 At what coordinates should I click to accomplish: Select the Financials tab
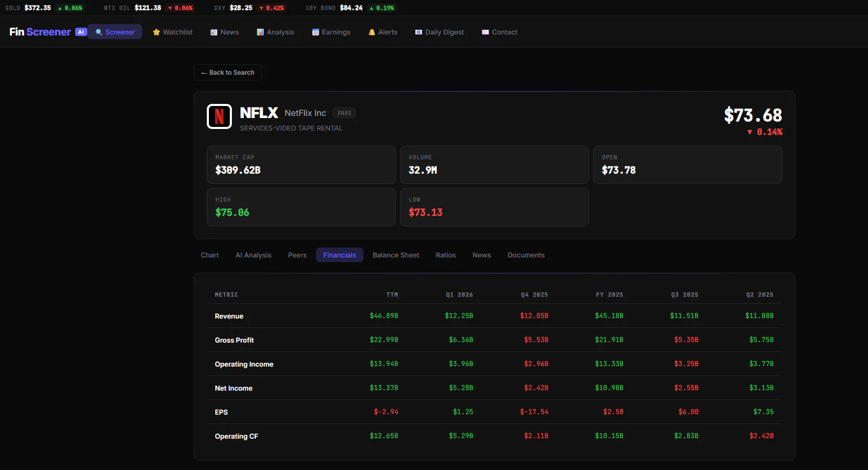339,255
